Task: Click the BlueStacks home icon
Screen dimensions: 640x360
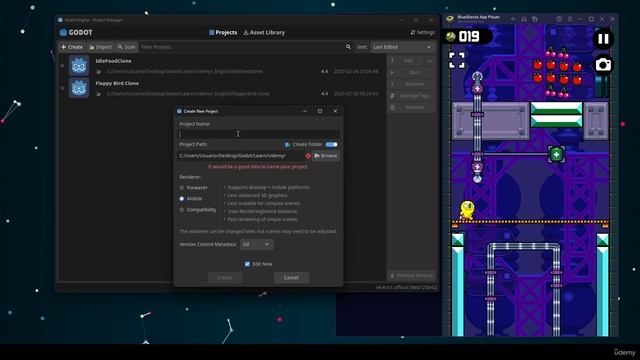Action: tap(524, 19)
